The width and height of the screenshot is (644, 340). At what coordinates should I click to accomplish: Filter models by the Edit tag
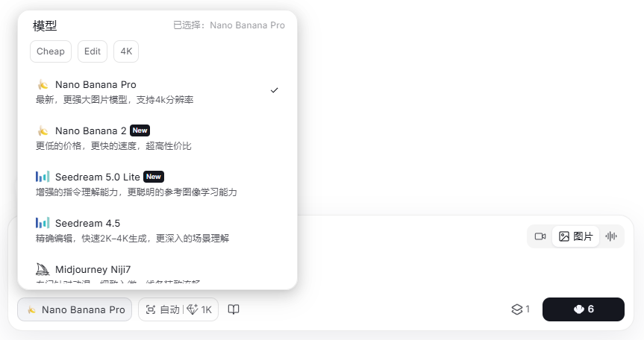click(x=93, y=51)
